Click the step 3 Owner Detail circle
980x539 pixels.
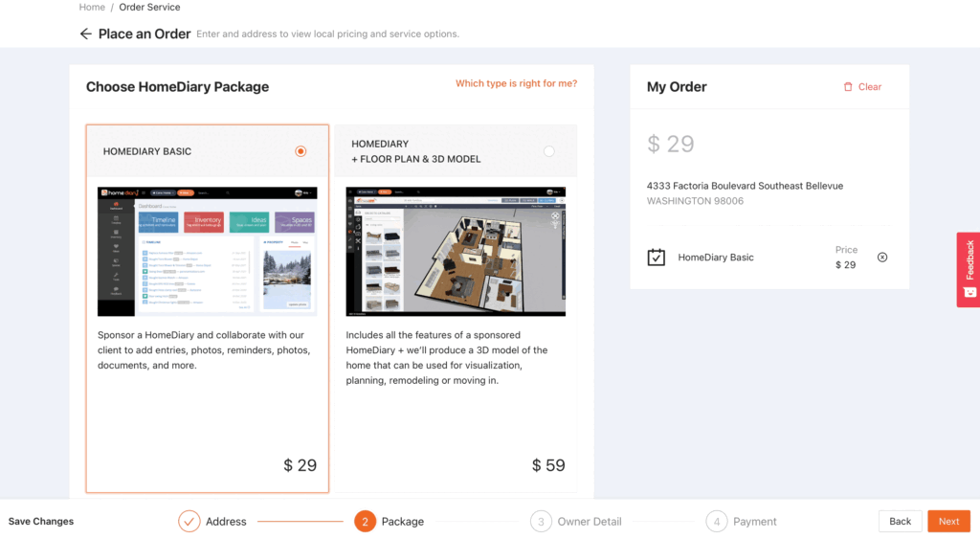click(541, 522)
